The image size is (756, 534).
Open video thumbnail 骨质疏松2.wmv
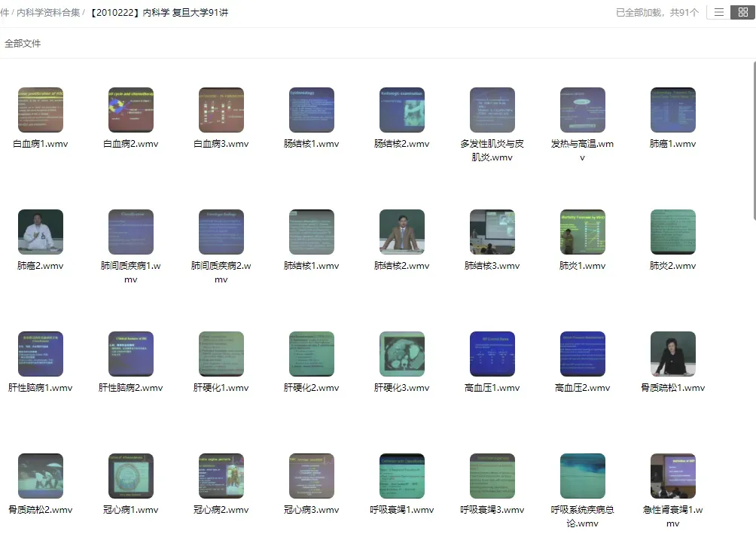tap(41, 476)
